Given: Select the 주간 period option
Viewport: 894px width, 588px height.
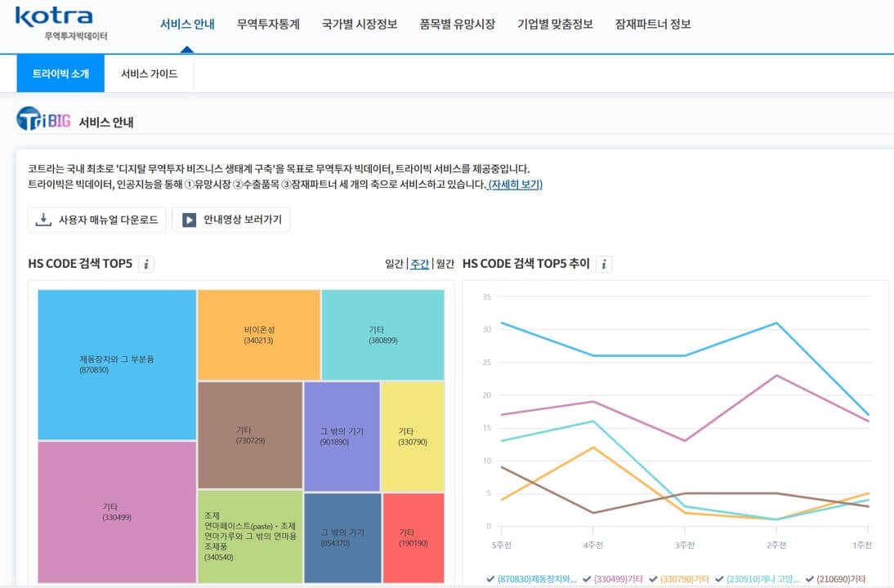Looking at the screenshot, I should point(418,263).
